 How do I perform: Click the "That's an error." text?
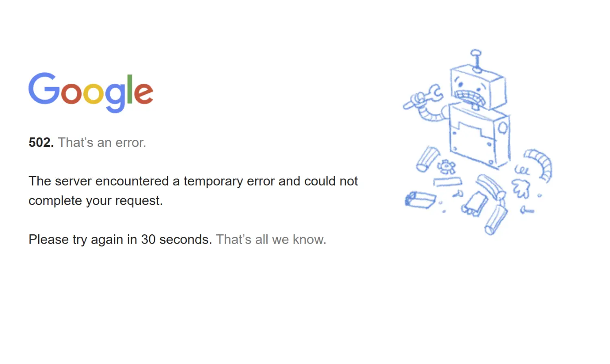[x=102, y=142]
